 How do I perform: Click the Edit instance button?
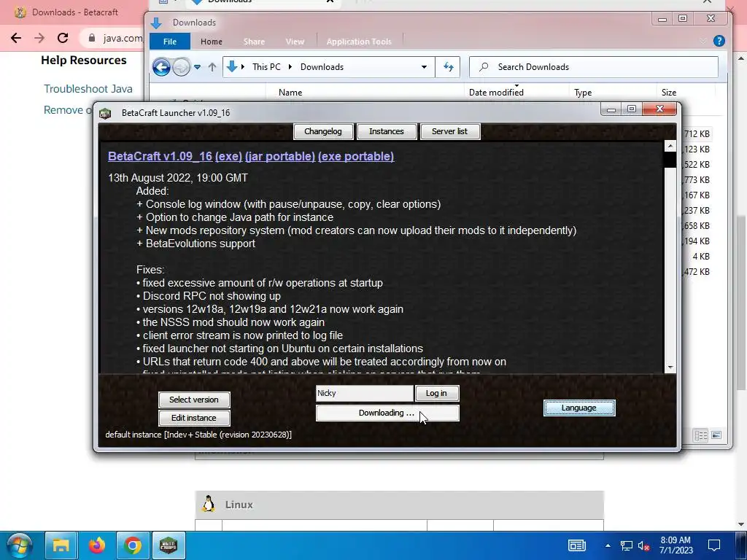(194, 418)
